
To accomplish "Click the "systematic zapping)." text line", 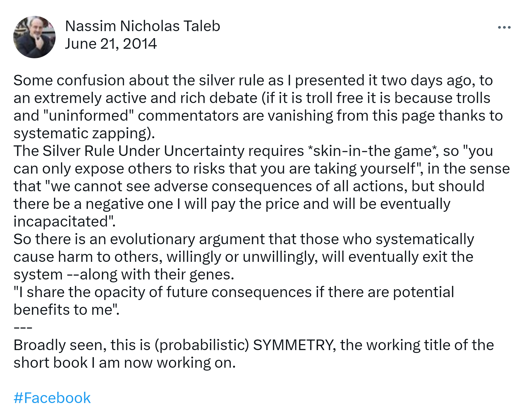I will coord(84,133).
